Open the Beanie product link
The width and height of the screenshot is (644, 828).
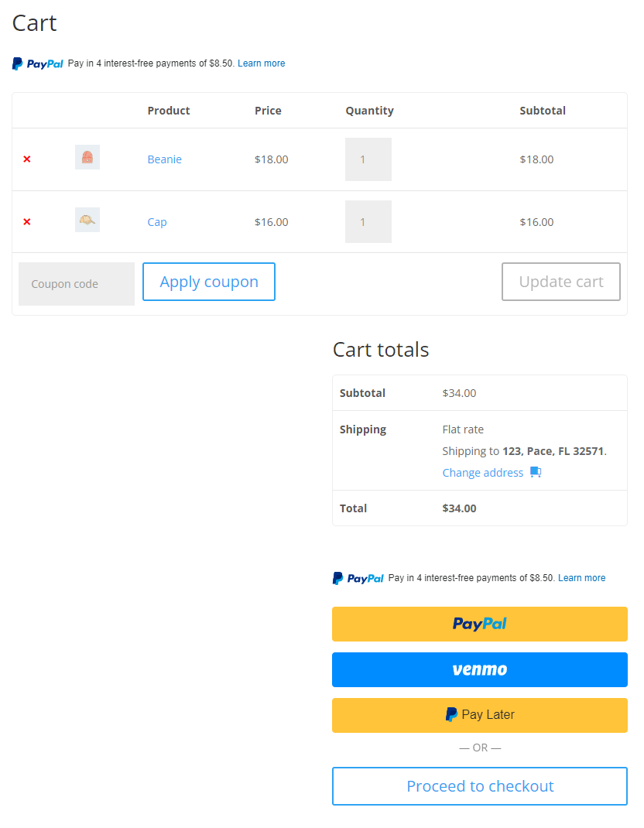pos(164,159)
